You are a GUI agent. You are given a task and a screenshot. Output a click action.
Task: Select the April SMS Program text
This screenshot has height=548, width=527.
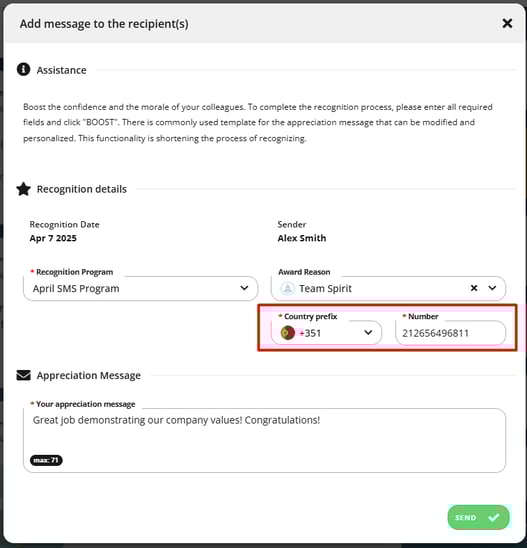click(76, 288)
